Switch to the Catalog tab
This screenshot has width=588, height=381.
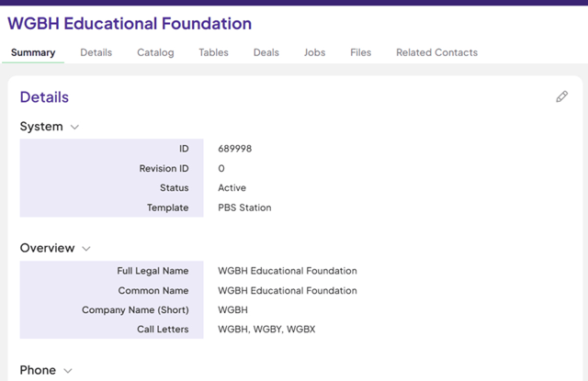tap(155, 52)
